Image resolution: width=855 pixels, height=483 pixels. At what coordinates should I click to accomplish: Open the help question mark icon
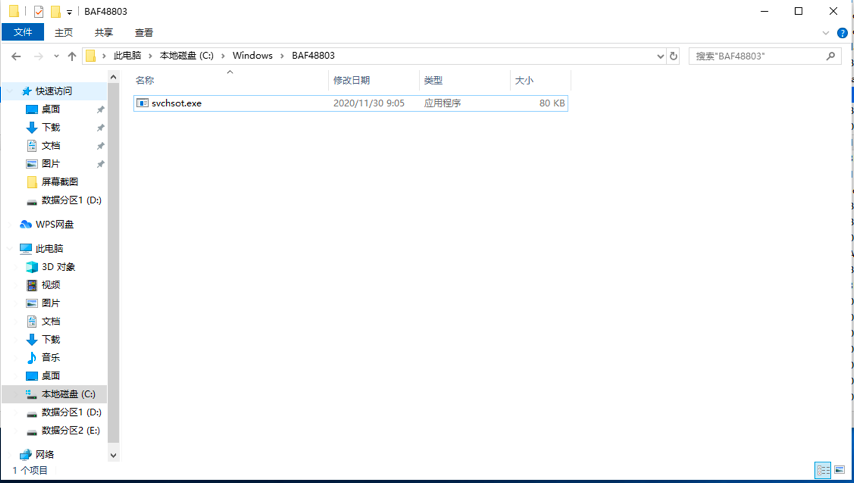(x=842, y=33)
